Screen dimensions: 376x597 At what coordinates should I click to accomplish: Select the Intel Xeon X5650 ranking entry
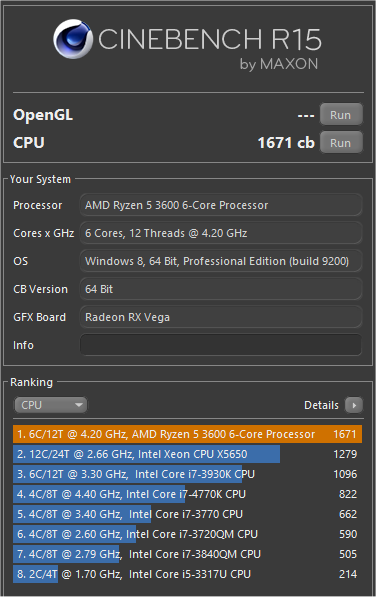[187, 454]
